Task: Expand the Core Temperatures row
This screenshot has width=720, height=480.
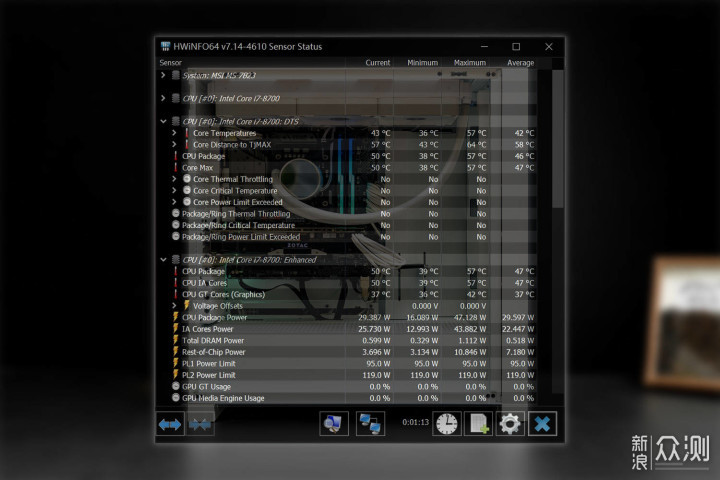Action: point(174,133)
